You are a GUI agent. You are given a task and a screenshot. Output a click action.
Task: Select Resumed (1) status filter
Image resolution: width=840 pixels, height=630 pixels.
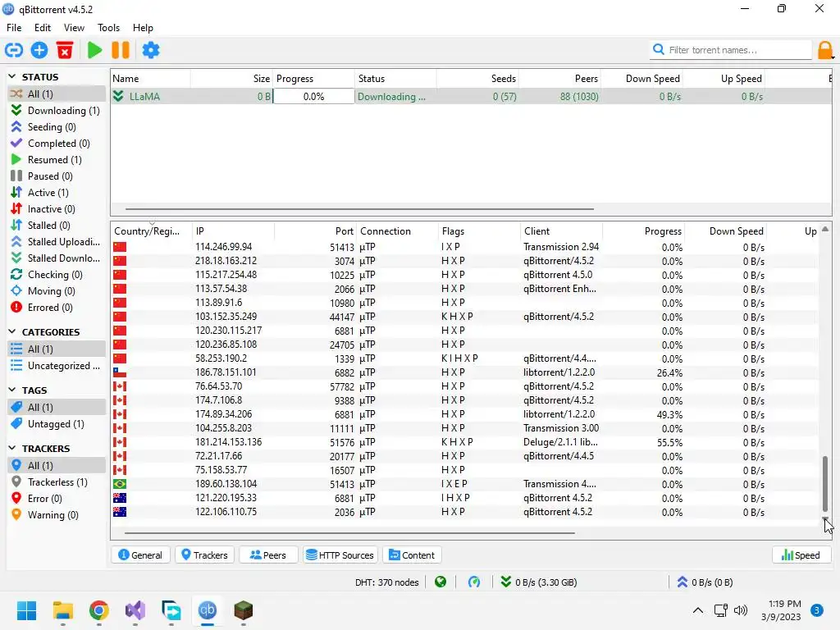[x=57, y=160]
